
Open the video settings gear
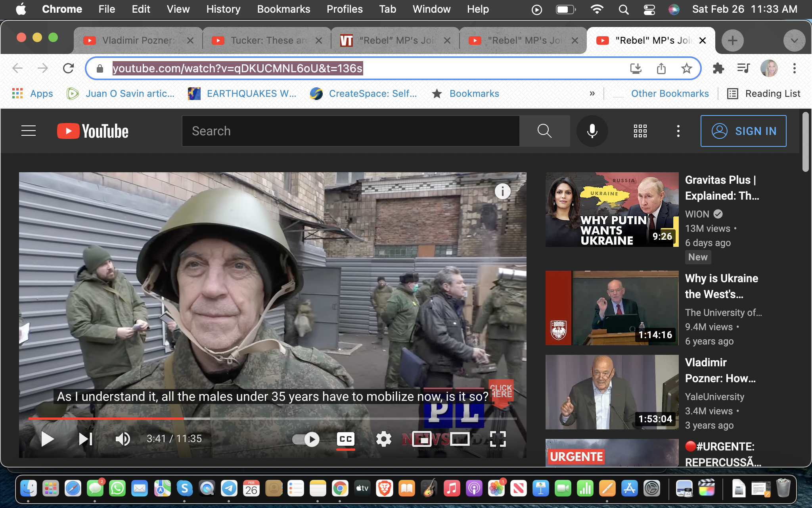coord(383,439)
